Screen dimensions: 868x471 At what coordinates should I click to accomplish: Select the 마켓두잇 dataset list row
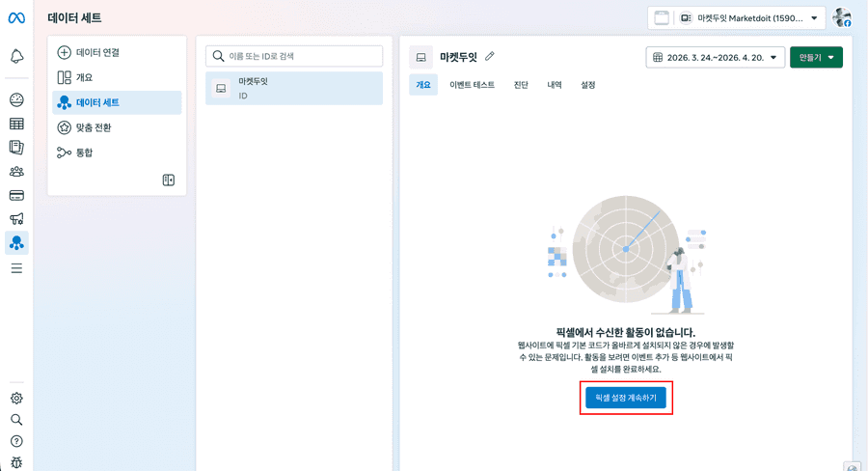point(294,88)
